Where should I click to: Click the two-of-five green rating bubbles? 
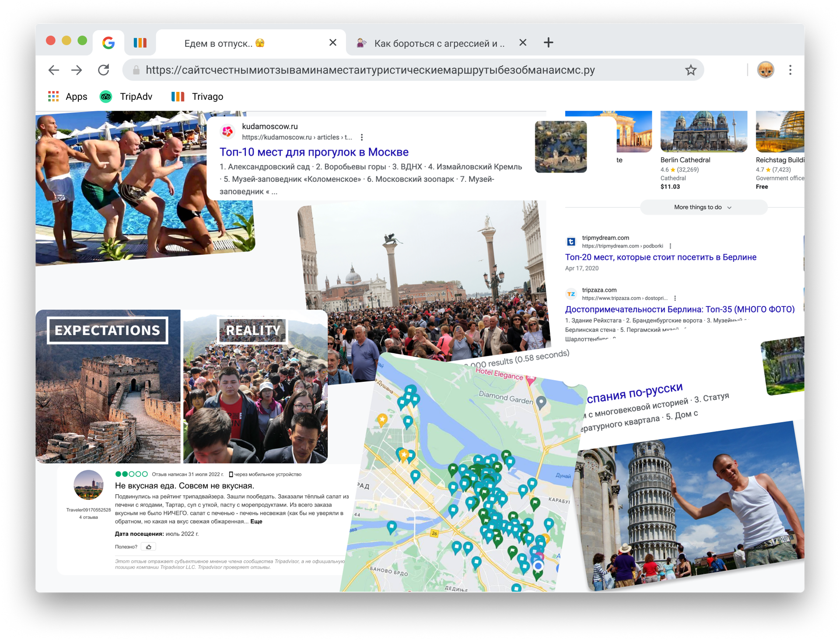coord(131,474)
